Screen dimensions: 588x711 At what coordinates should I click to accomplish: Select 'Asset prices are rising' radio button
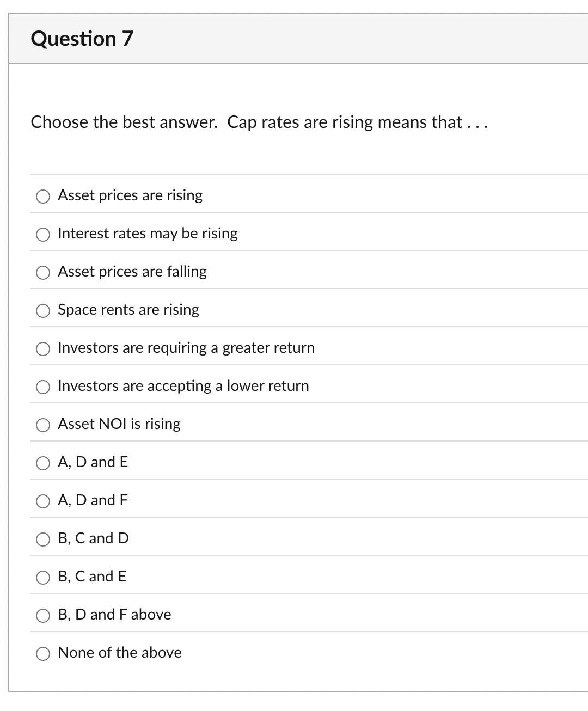pos(44,197)
